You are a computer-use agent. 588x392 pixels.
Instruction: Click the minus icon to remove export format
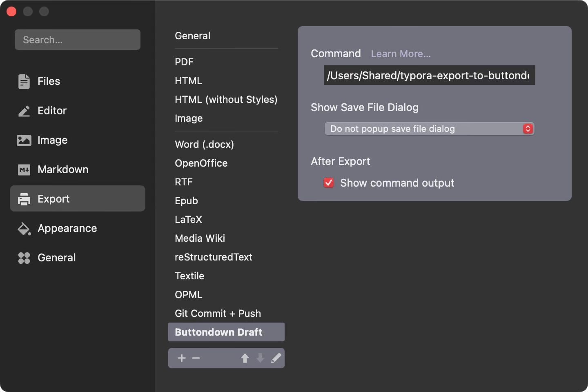tap(196, 358)
